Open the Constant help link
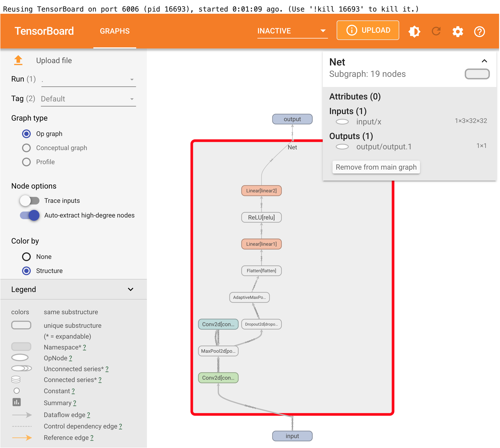The height and width of the screenshot is (448, 500). tap(73, 391)
